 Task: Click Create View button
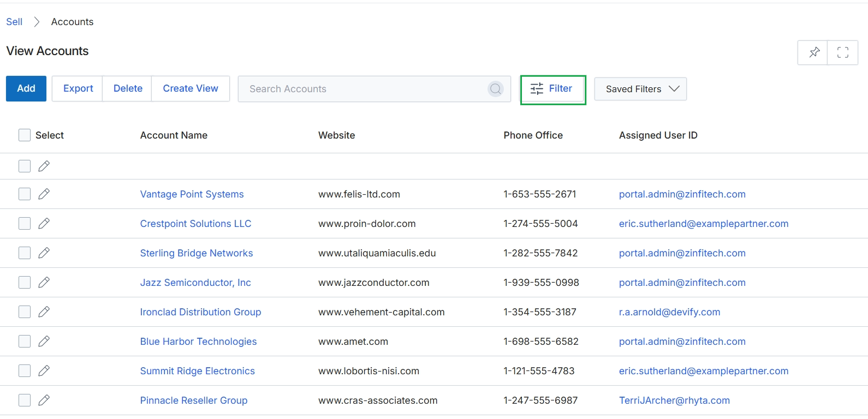coord(191,88)
